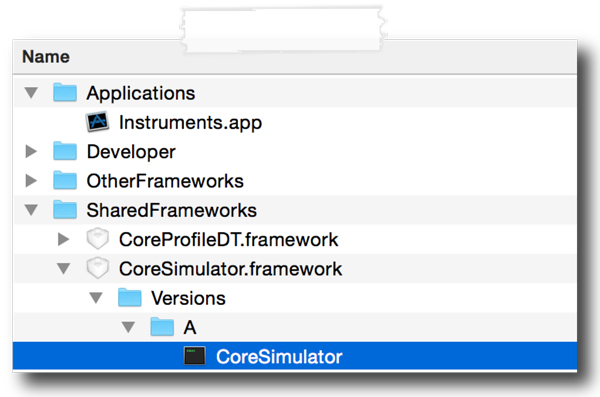This screenshot has height=397, width=600.
Task: Expand the OtherFrameworks folder
Action: [31, 181]
